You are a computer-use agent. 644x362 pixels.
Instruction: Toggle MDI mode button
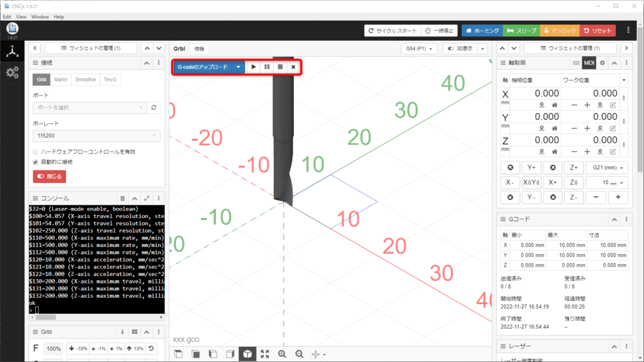[589, 63]
